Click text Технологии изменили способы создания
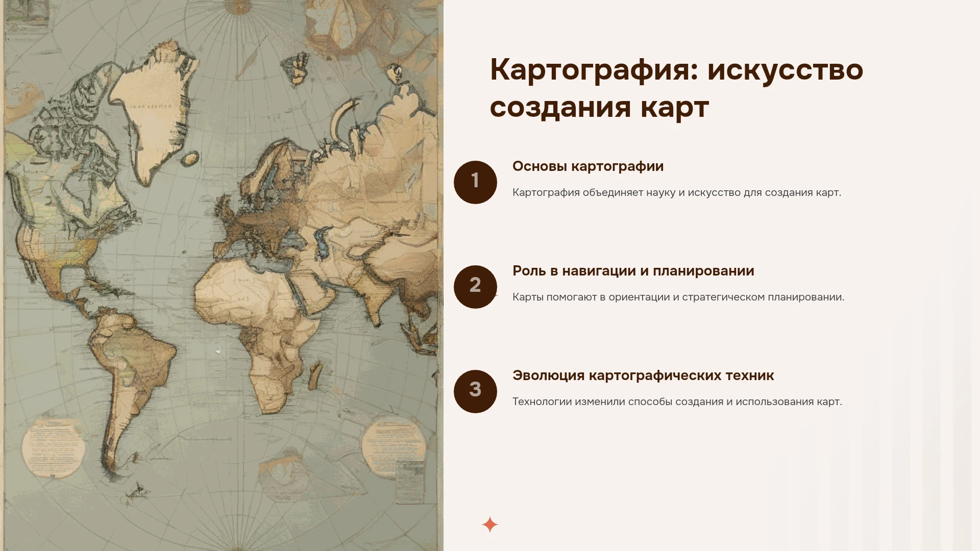This screenshot has width=980, height=551. (677, 402)
